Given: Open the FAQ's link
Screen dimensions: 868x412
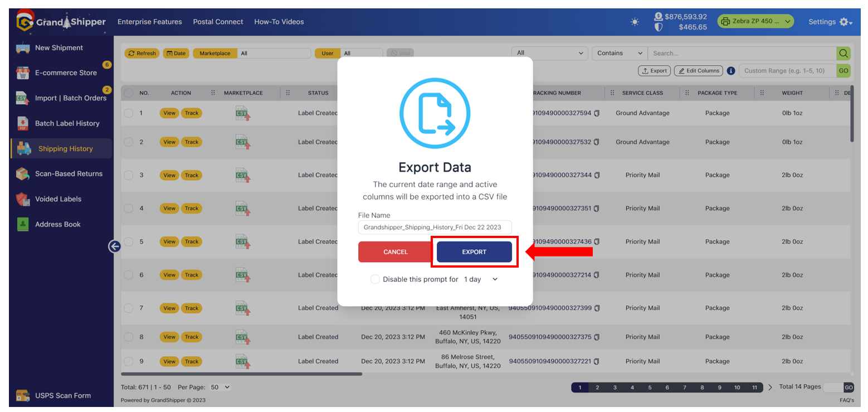Looking at the screenshot, I should [846, 400].
